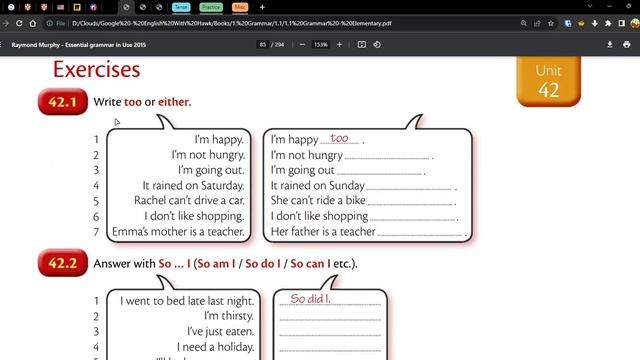This screenshot has height=360, width=640.
Task: Open the Extensions puzzle-piece menu
Action: [x=608, y=23]
